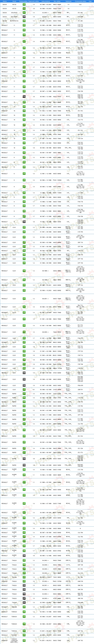This screenshot has width=94, height=644.
Task: Select the engine code 2DB 701 cell
Action: point(80,389)
